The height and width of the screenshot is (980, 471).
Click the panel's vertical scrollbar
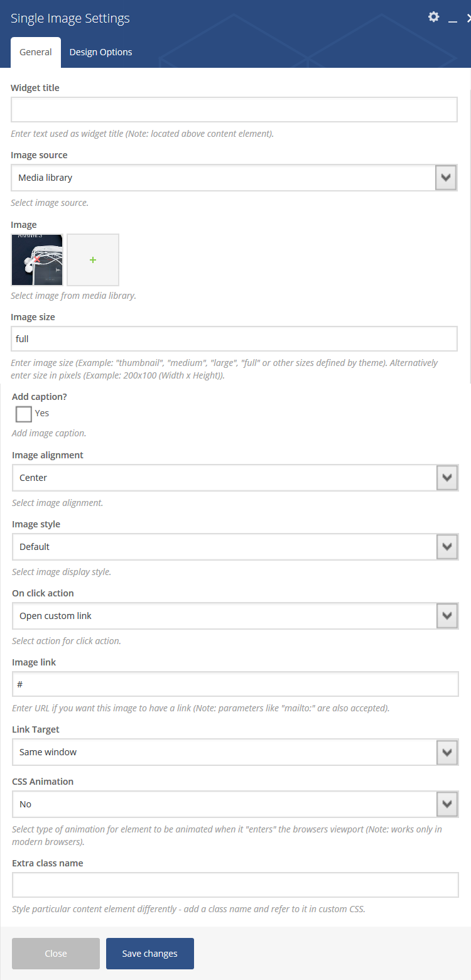469,235
